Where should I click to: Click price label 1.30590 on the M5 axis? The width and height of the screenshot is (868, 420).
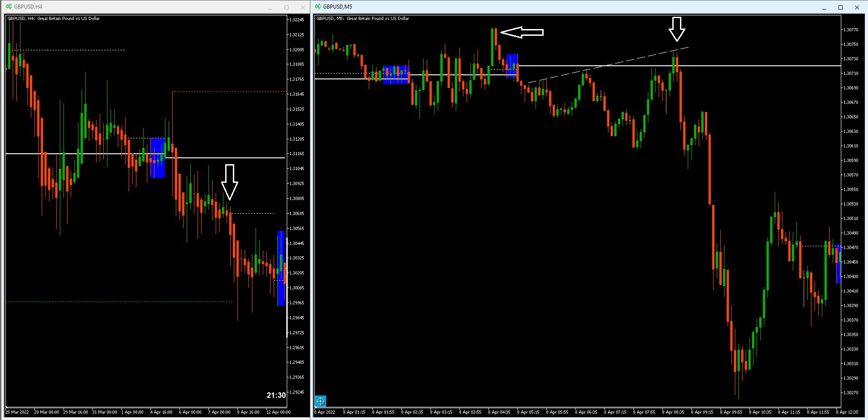851,161
